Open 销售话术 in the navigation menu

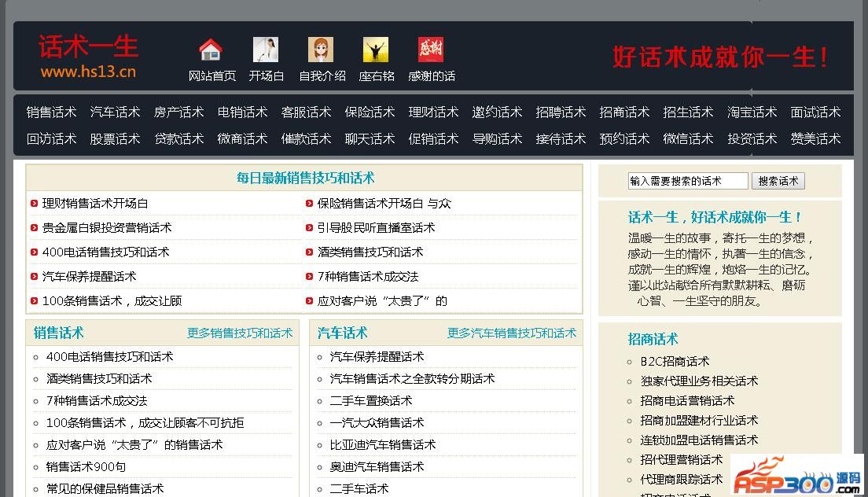click(51, 112)
